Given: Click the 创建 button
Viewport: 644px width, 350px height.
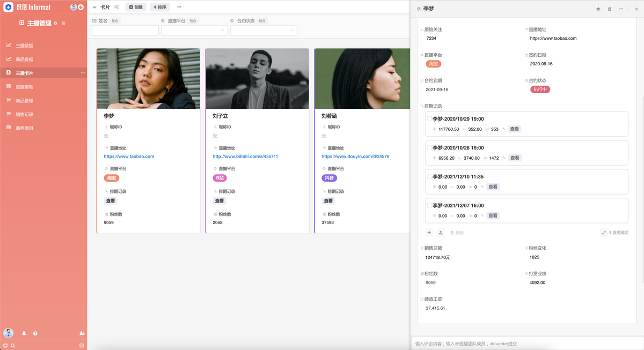Looking at the screenshot, I should [136, 8].
